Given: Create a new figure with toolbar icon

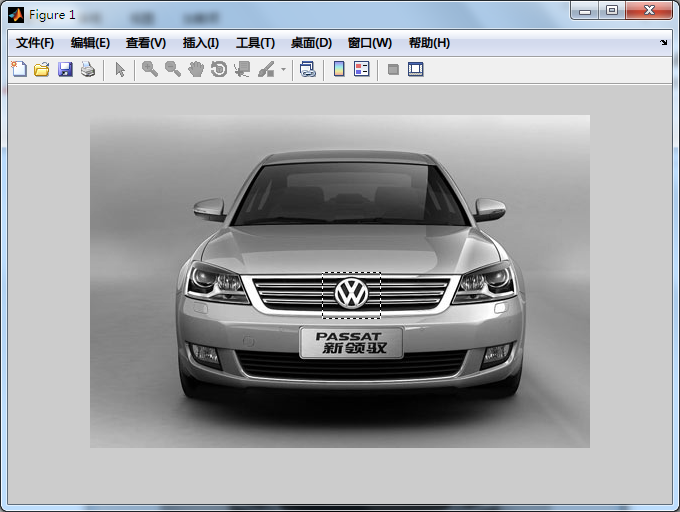Looking at the screenshot, I should 19,69.
